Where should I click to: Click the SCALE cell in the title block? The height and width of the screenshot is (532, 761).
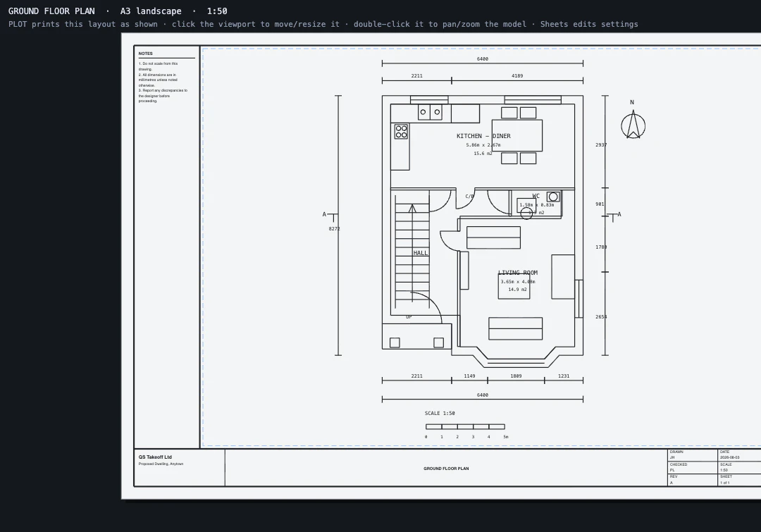click(x=740, y=467)
